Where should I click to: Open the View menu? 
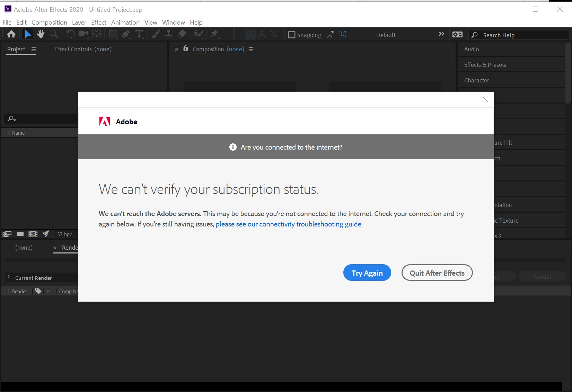[x=151, y=23]
